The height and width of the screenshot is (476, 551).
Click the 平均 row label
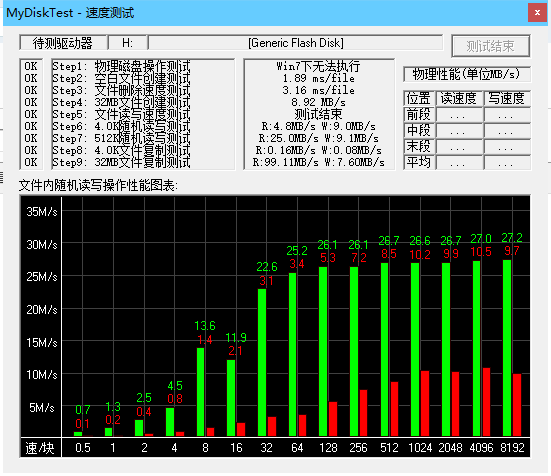[x=419, y=162]
